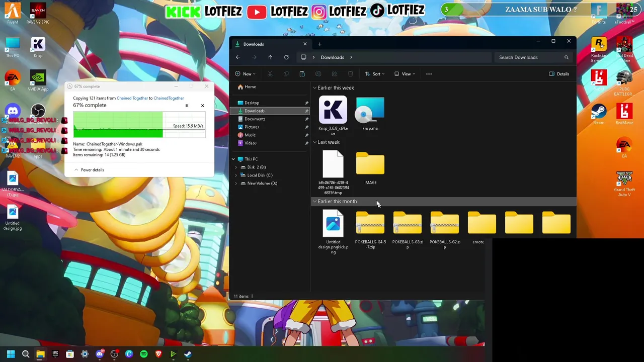Select the FiveM desktop icon
Viewport: 644px width, 362px height.
(13, 14)
